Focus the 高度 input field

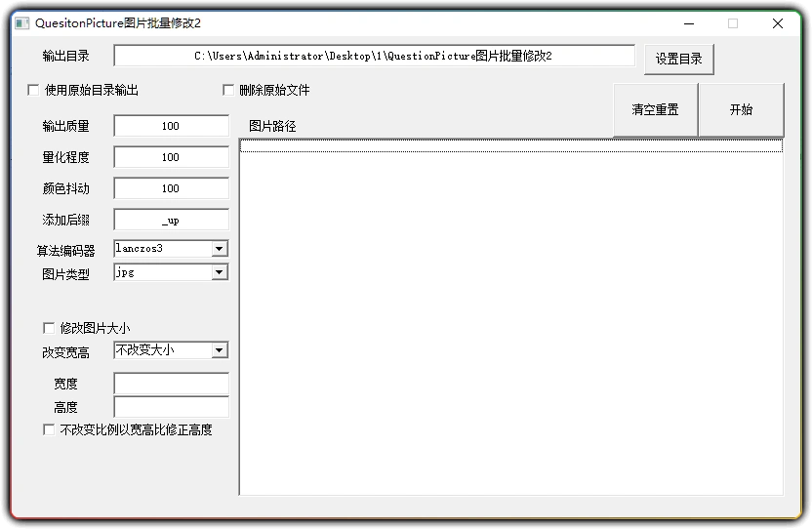coord(171,407)
